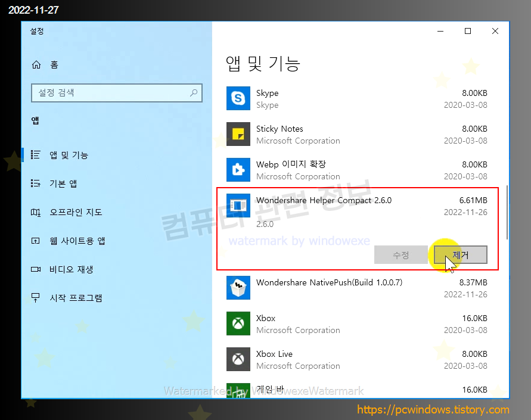This screenshot has height=420, width=531.
Task: Click the 제거 (uninstall) button
Action: coord(461,255)
